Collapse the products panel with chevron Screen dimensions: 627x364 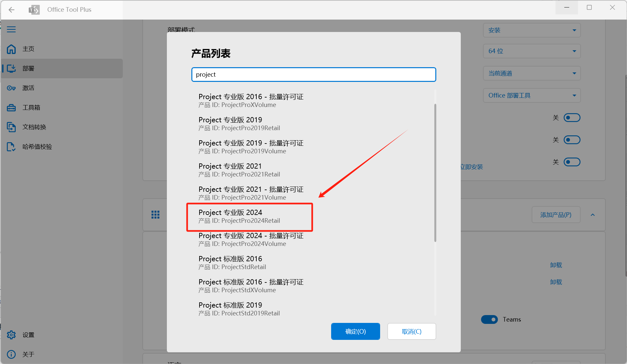pyautogui.click(x=593, y=215)
